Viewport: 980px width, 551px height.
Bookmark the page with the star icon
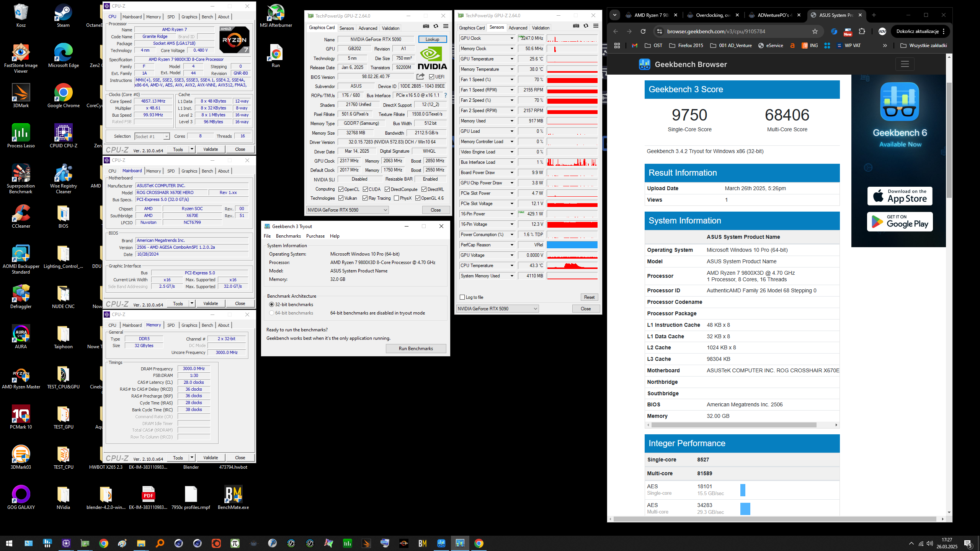pyautogui.click(x=815, y=31)
